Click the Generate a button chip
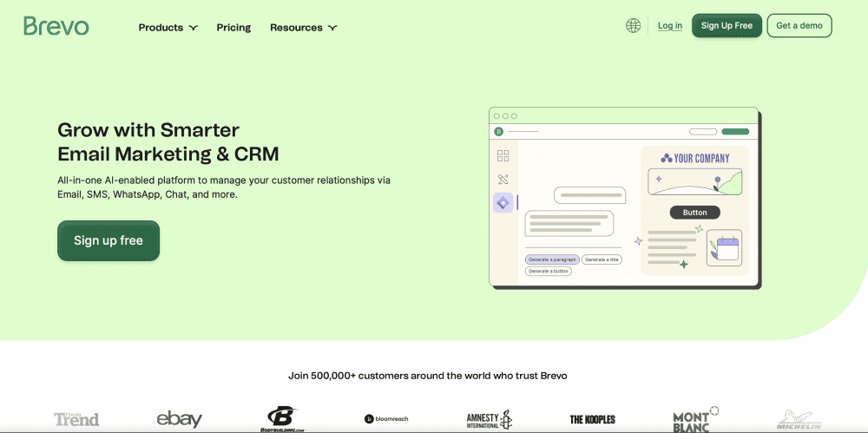 (x=548, y=272)
